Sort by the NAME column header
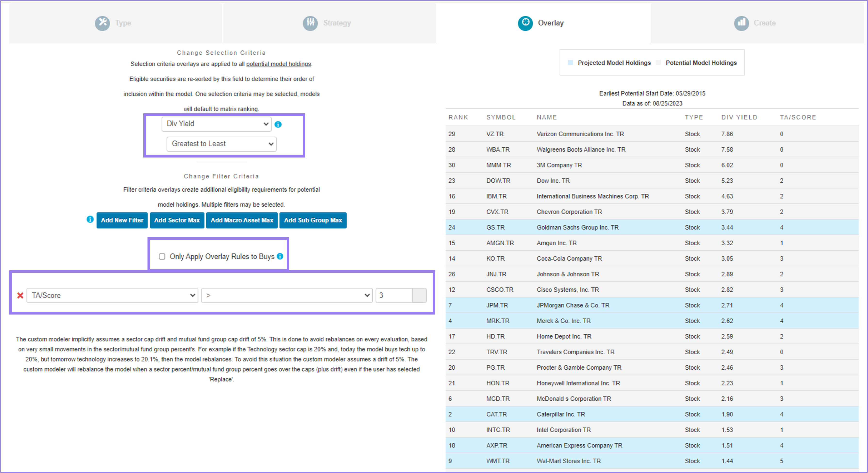The width and height of the screenshot is (868, 473). pyautogui.click(x=547, y=117)
